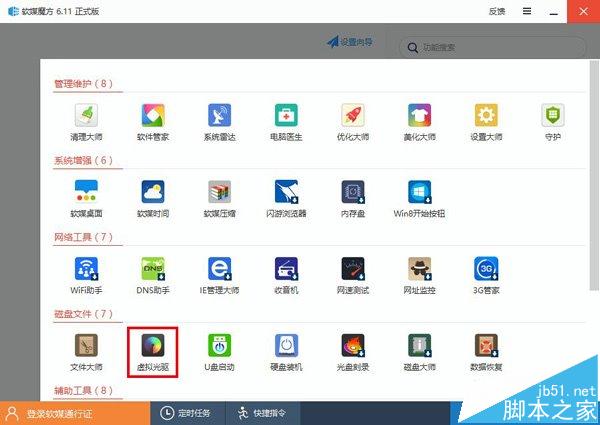Select 系统增强 (6) category header
Viewport: 600px width, 425px height.
(83, 160)
